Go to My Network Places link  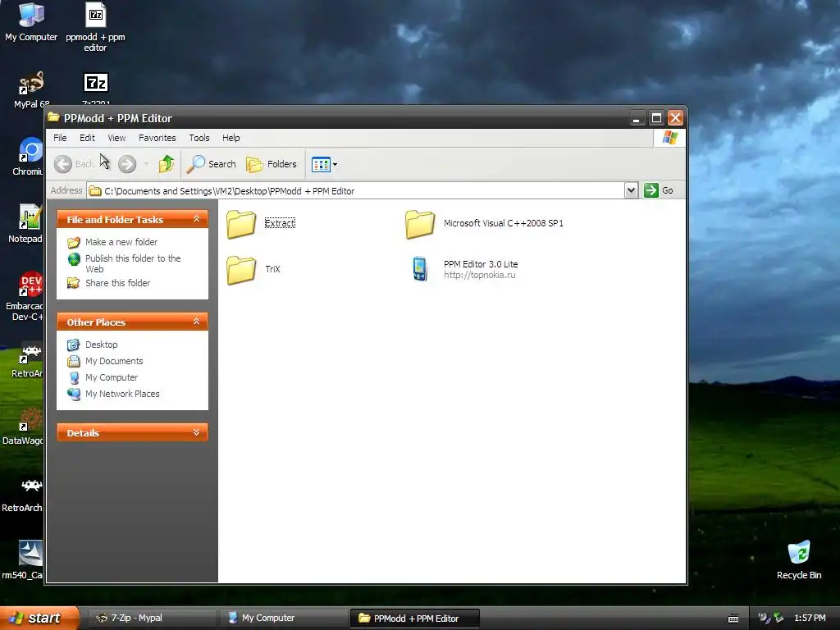[122, 394]
